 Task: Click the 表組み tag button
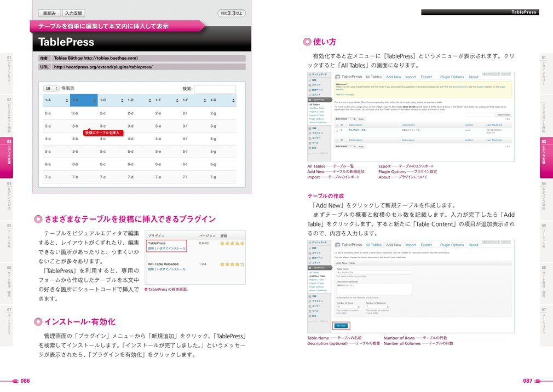point(49,13)
